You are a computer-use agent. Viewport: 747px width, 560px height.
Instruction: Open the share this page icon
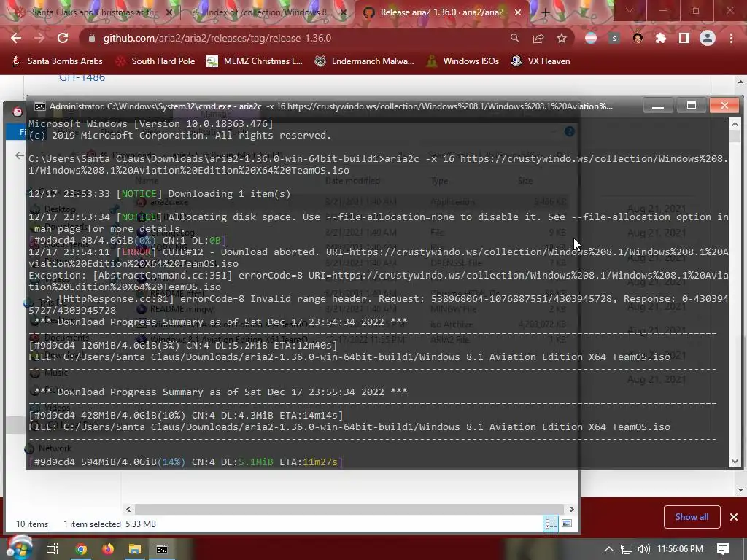538,38
